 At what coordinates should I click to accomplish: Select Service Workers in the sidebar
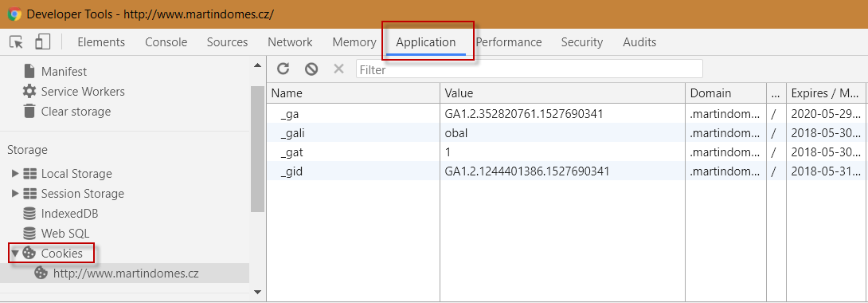83,92
